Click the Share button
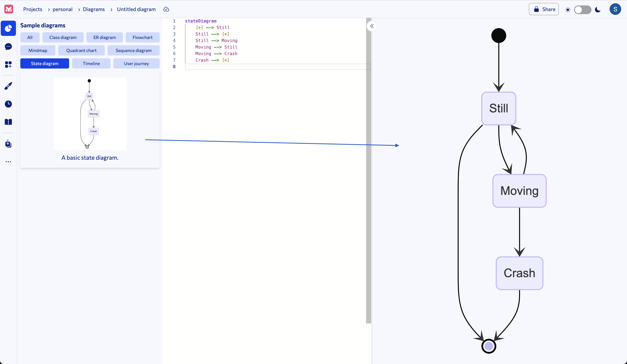Screen dimensions: 627x364 [544, 9]
